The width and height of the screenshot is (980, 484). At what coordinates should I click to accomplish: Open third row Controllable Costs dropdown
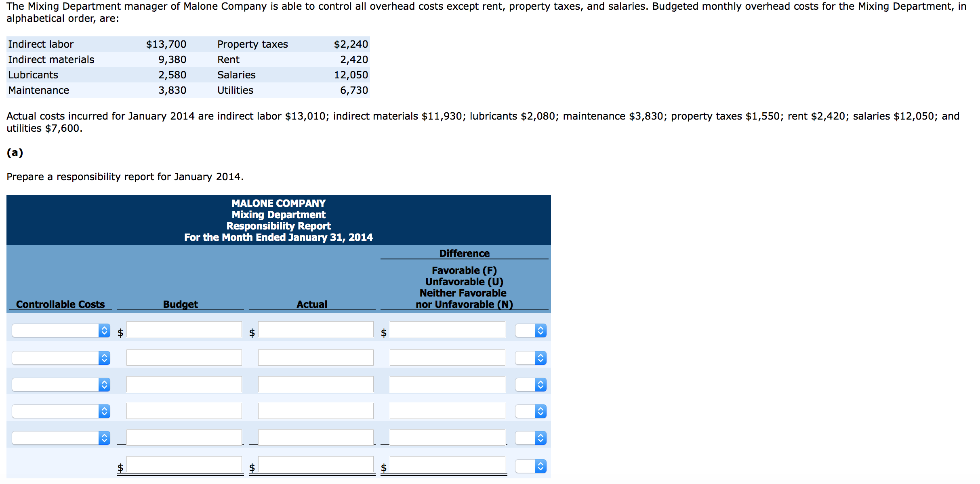[x=61, y=384]
